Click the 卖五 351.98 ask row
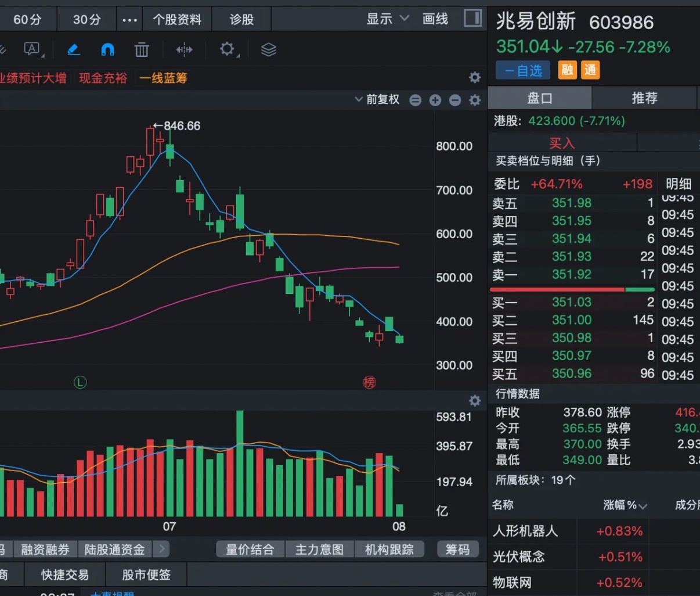The image size is (700, 596). click(573, 203)
